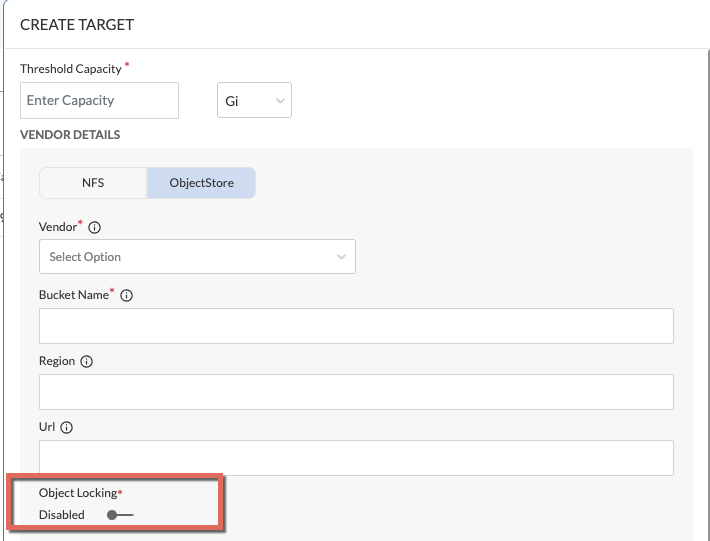Click the Threshold Capacity label
Viewport: 710px width, 541px height.
pyautogui.click(x=70, y=69)
